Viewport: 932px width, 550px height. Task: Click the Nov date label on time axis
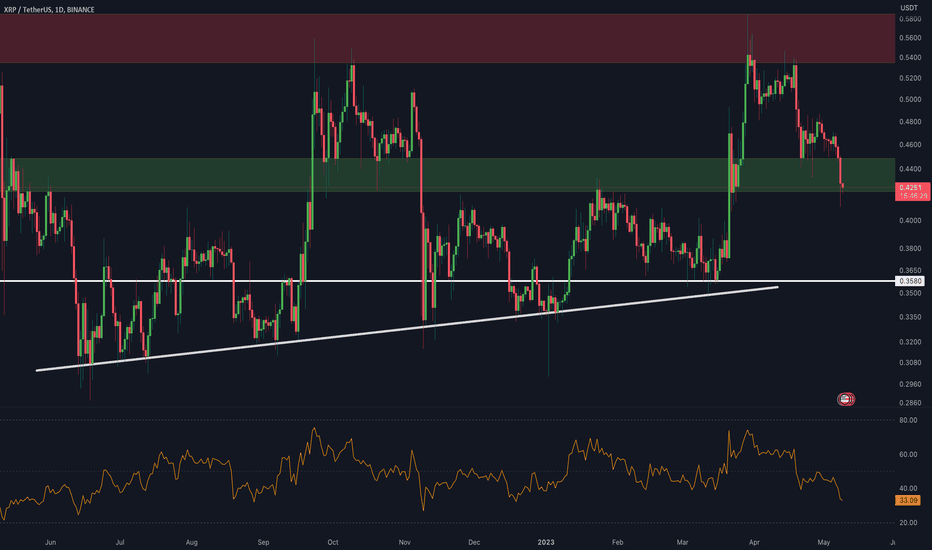(x=405, y=542)
